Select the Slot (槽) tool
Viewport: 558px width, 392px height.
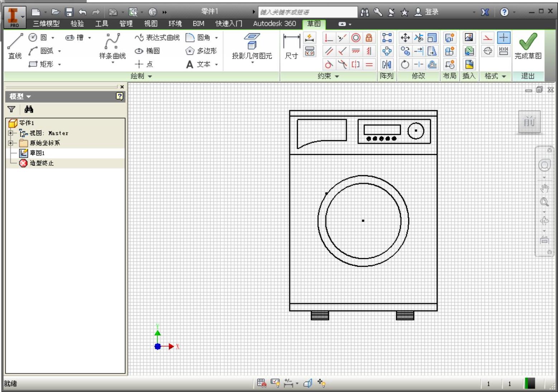(x=74, y=37)
